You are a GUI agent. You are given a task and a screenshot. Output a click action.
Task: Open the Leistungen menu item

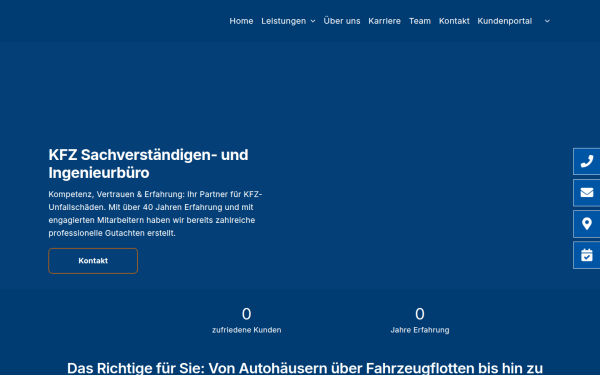pos(284,21)
